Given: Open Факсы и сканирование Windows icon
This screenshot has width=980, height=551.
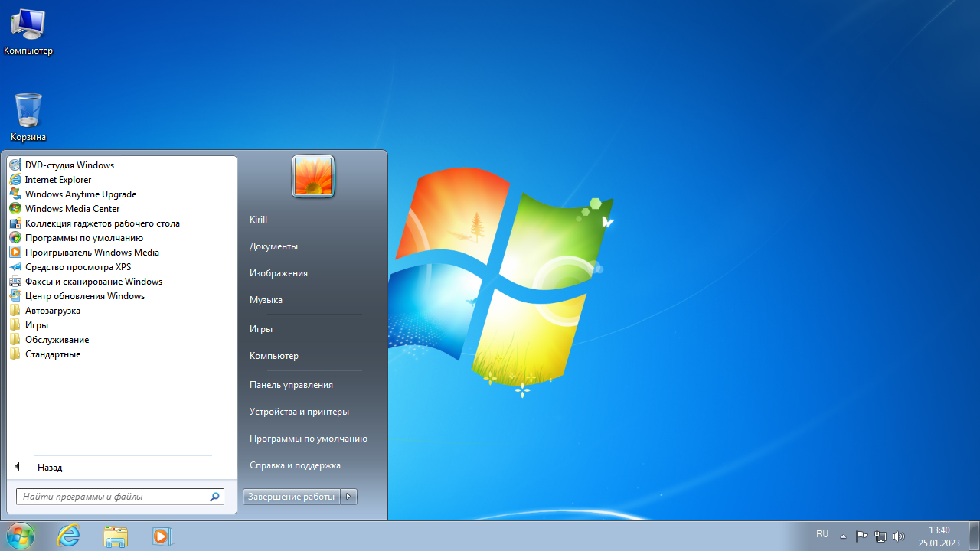Looking at the screenshot, I should pyautogui.click(x=15, y=282).
